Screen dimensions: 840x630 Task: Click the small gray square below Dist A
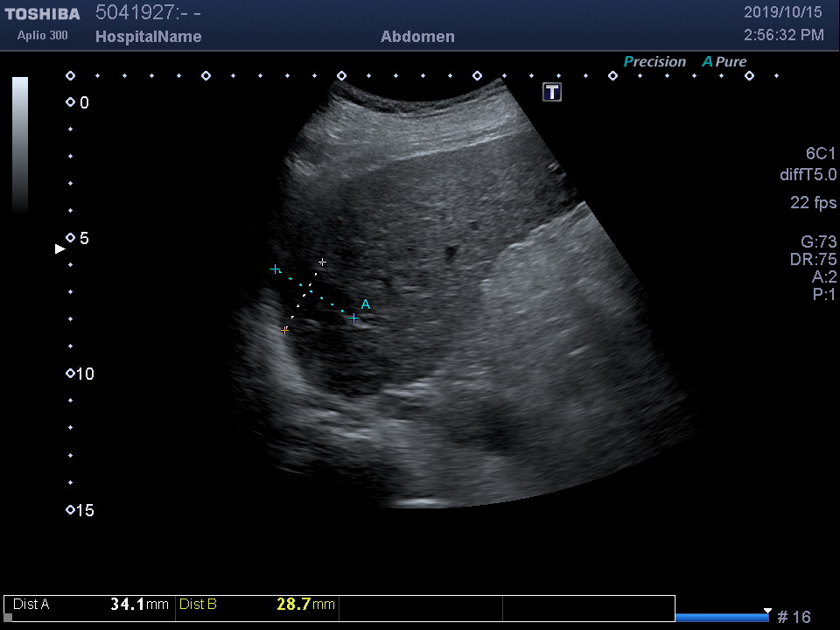(8, 618)
